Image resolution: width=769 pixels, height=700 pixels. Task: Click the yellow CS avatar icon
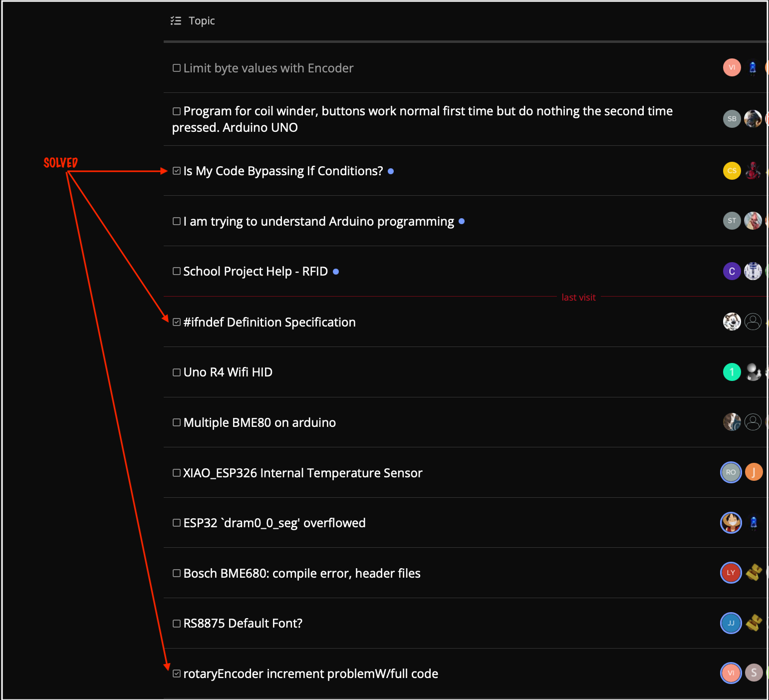pos(732,171)
